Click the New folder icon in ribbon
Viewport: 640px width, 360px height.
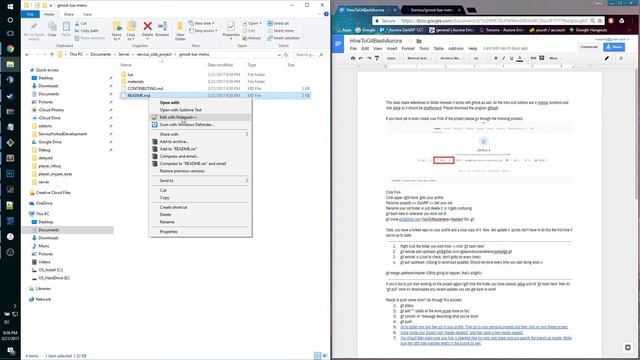click(180, 27)
